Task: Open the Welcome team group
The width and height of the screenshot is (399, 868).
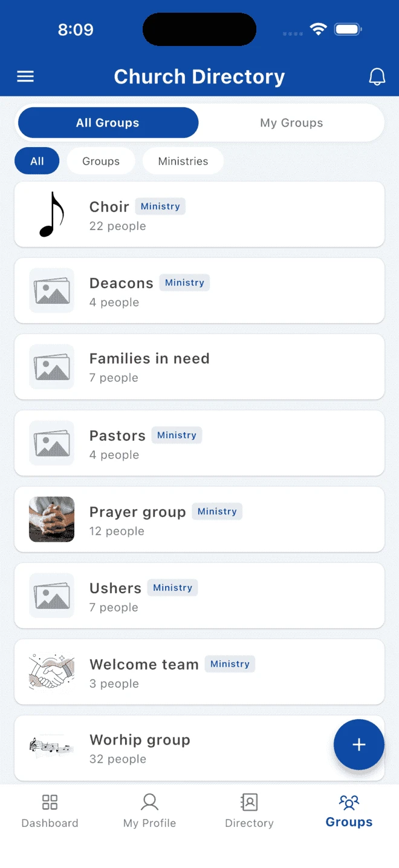Action: point(199,672)
